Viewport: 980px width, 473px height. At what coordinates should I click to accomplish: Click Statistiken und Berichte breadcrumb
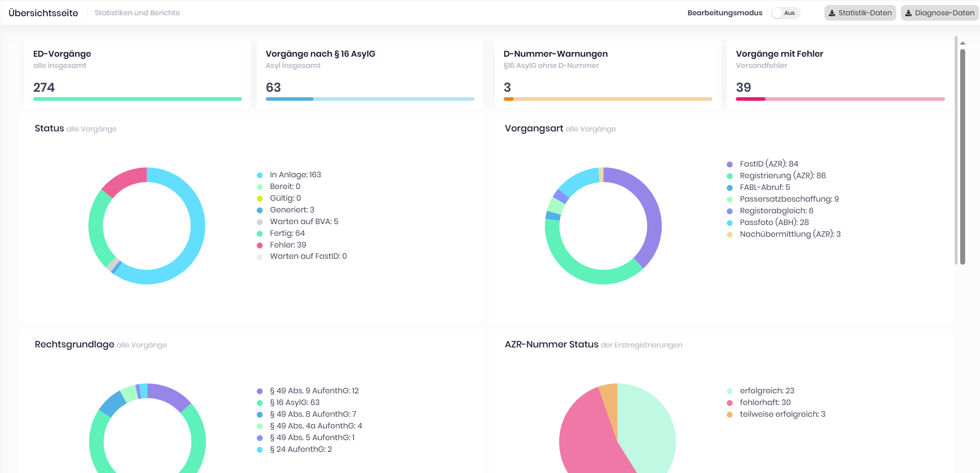point(137,13)
